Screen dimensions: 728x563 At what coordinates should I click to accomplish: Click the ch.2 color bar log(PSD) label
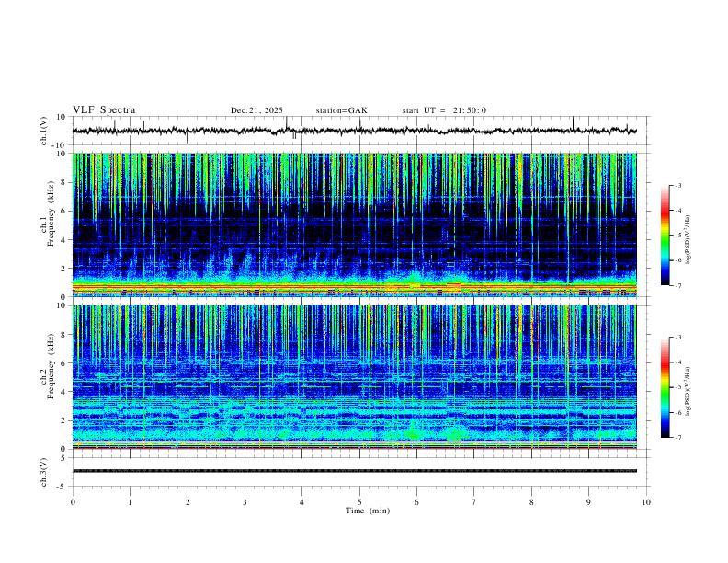688,391
